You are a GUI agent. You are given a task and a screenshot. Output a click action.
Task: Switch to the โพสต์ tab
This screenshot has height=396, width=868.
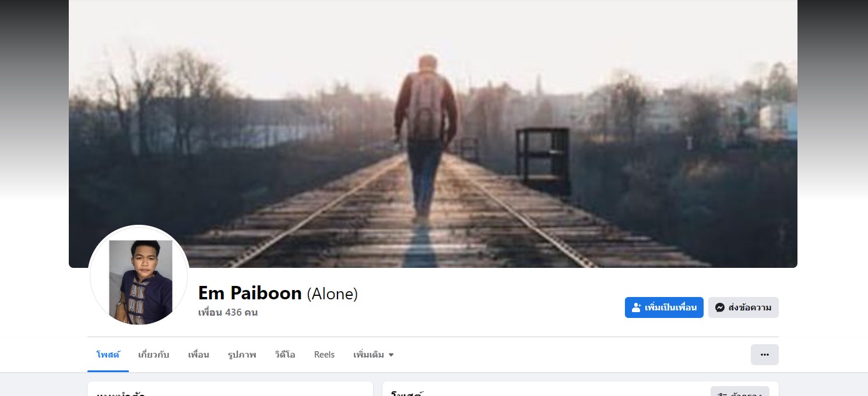pos(108,355)
